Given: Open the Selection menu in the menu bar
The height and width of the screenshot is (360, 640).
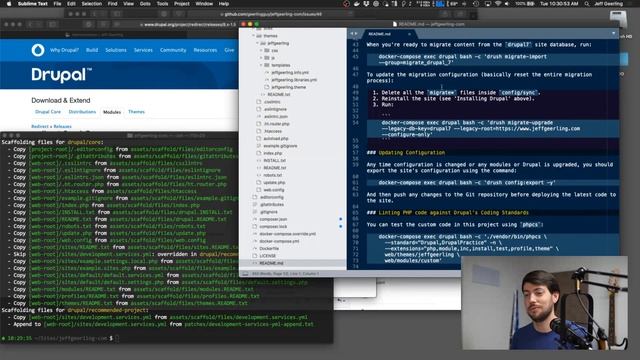Looking at the screenshot, I should point(91,4).
